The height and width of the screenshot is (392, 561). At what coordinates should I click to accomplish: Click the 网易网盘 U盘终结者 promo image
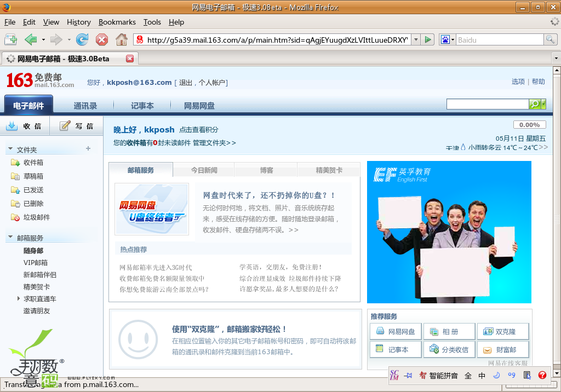pyautogui.click(x=152, y=209)
